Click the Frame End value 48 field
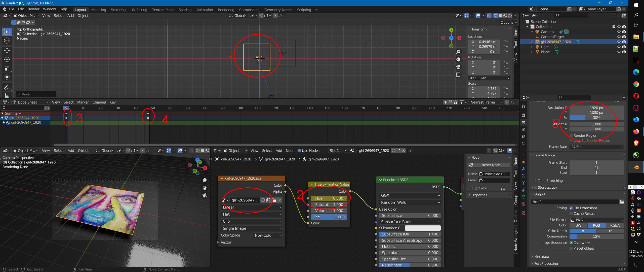 coord(597,167)
